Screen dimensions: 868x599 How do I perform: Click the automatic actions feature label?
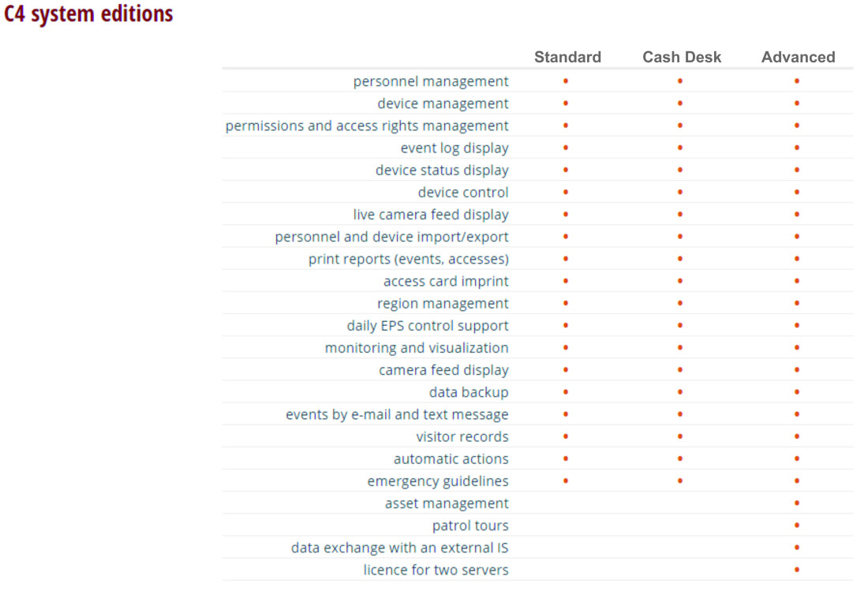point(451,459)
